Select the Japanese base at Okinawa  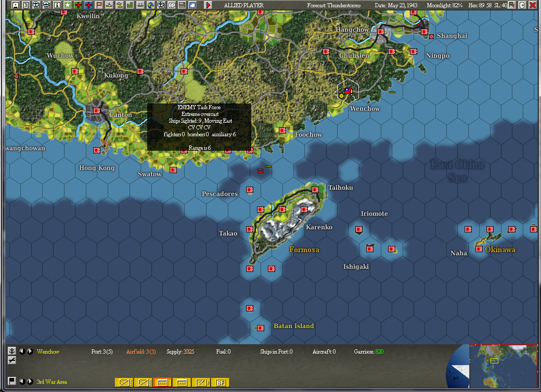(479, 249)
